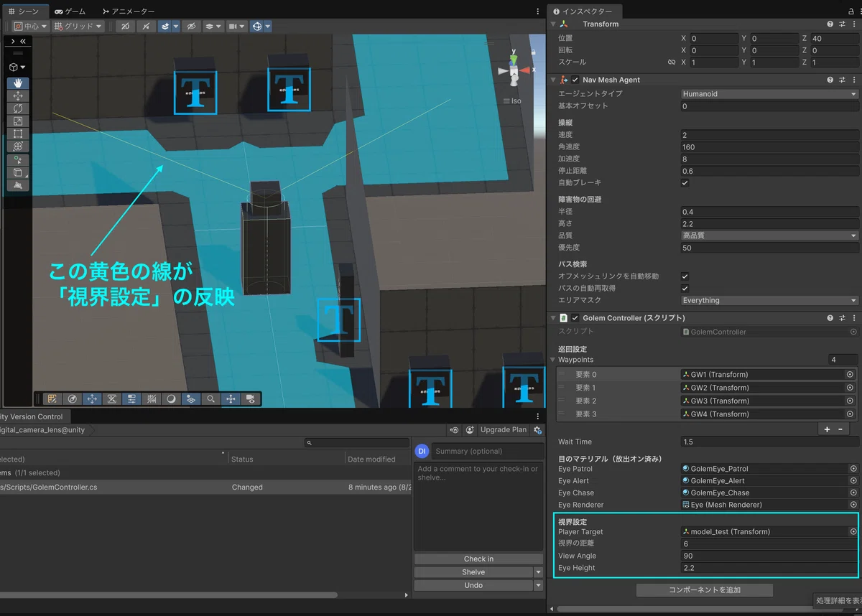Viewport: 862px width, 616px height.
Task: Click the Undo button
Action: point(473,585)
